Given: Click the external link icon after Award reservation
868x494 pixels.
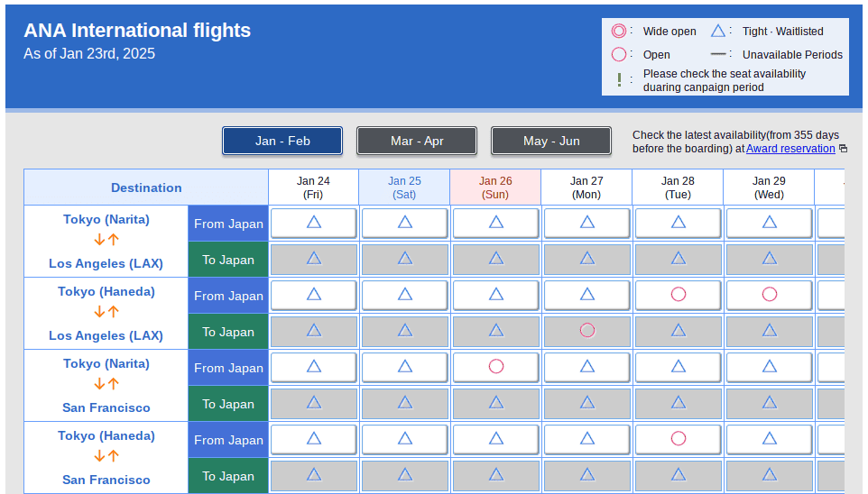Looking at the screenshot, I should tap(843, 148).
